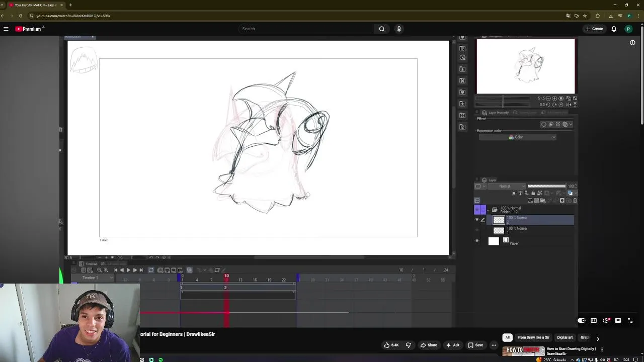Open the Effect options dropdown arrow
The width and height of the screenshot is (644, 362).
click(x=570, y=124)
